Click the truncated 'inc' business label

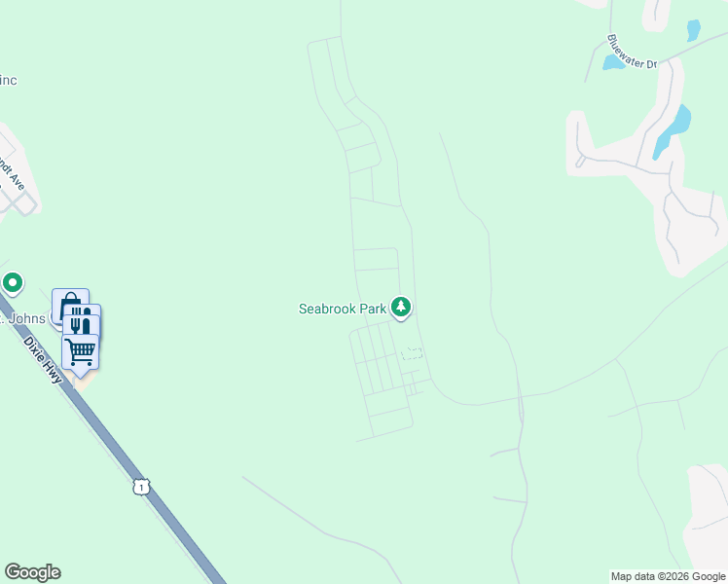tap(9, 81)
